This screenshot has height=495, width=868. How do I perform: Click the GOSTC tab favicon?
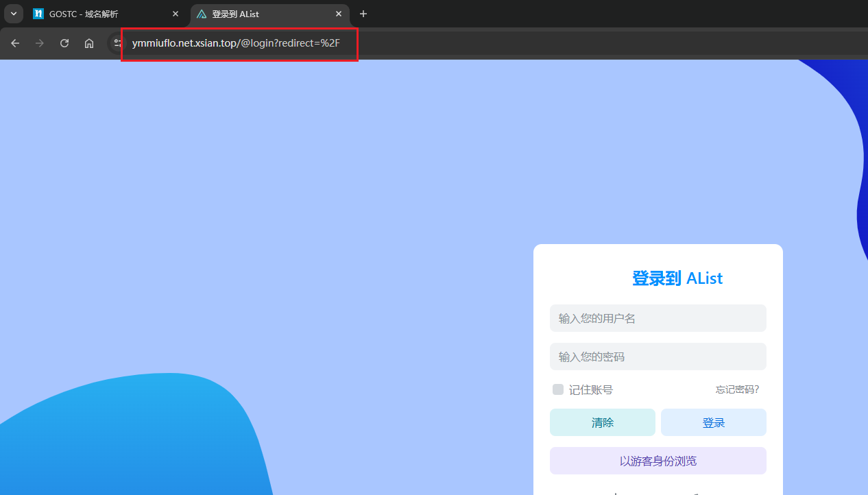[x=38, y=14]
